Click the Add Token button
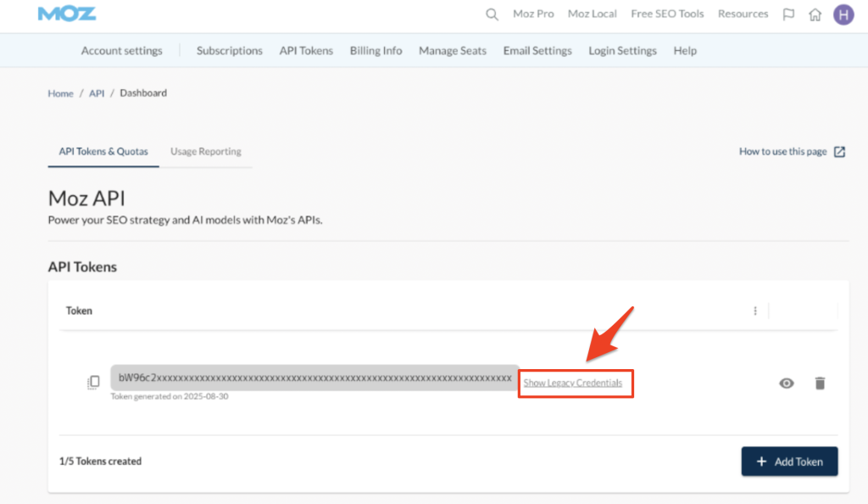Viewport: 868px width, 504px height. pyautogui.click(x=789, y=462)
